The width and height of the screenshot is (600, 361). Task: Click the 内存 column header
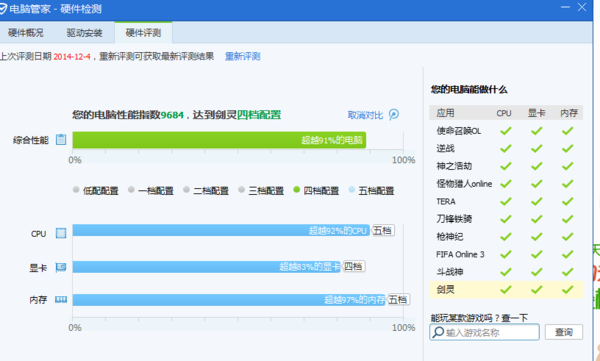tap(569, 113)
